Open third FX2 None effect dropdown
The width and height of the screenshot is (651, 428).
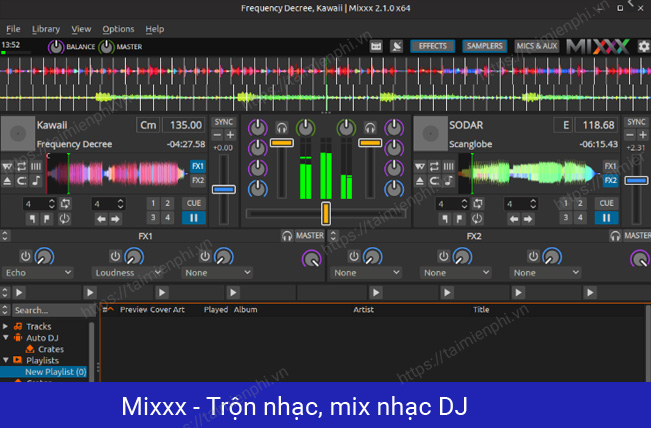pos(545,273)
